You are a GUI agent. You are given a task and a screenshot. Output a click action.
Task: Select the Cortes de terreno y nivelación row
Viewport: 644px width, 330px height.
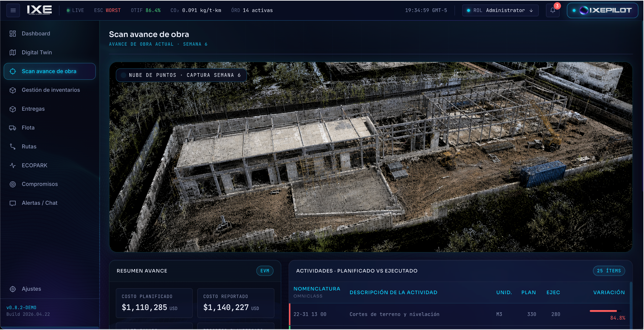(459, 314)
